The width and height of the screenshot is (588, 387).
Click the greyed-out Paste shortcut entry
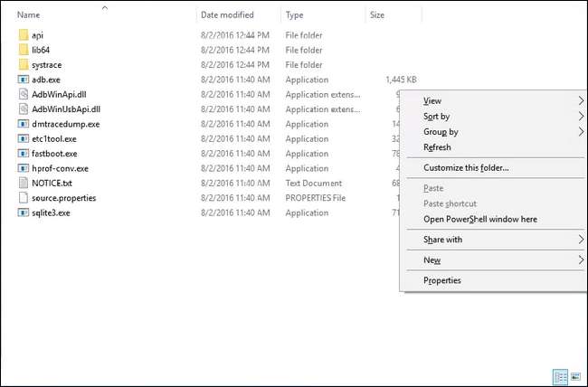[x=495, y=203]
